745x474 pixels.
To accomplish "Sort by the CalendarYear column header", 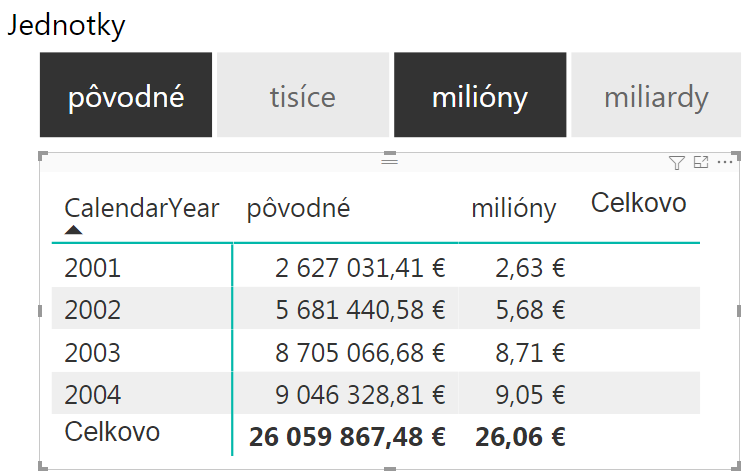I will (x=142, y=208).
